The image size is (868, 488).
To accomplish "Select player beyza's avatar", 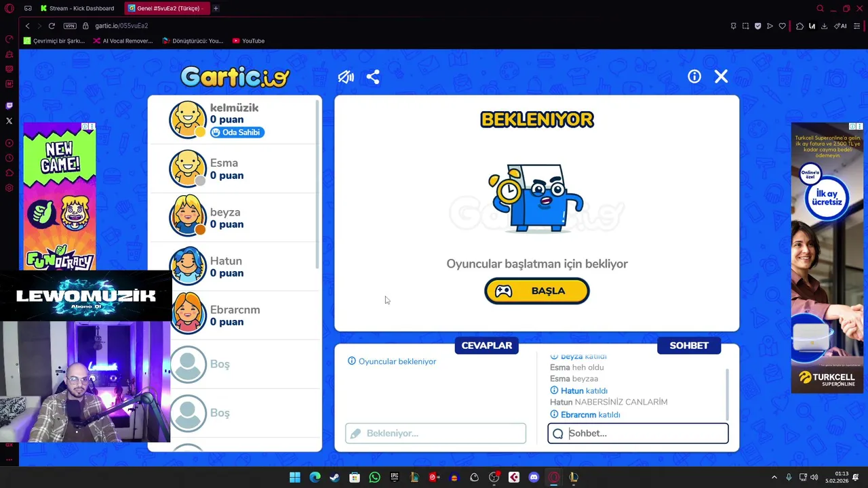I will point(188,217).
